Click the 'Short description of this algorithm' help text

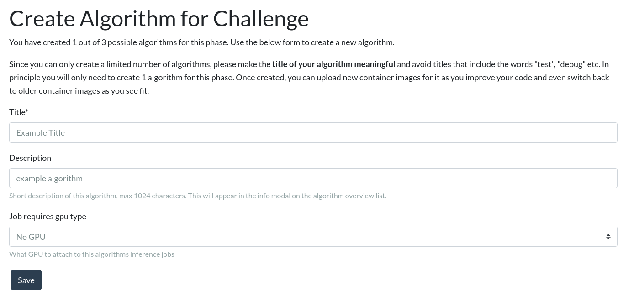click(x=63, y=196)
